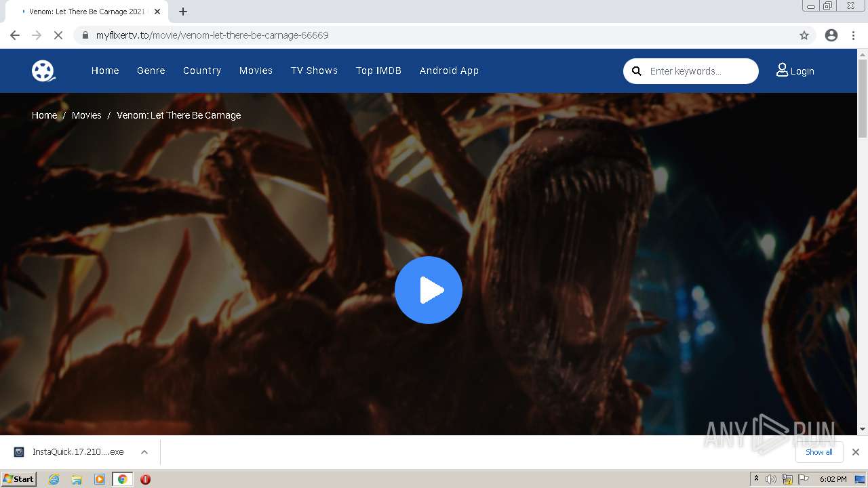The width and height of the screenshot is (868, 488).
Task: Open a new browser tab
Action: point(183,12)
